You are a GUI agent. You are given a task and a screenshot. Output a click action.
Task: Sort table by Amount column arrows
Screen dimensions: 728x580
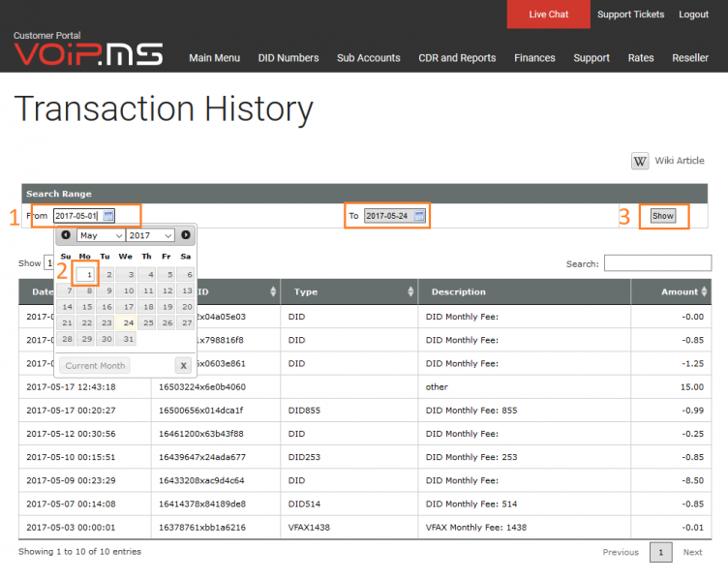tap(705, 291)
